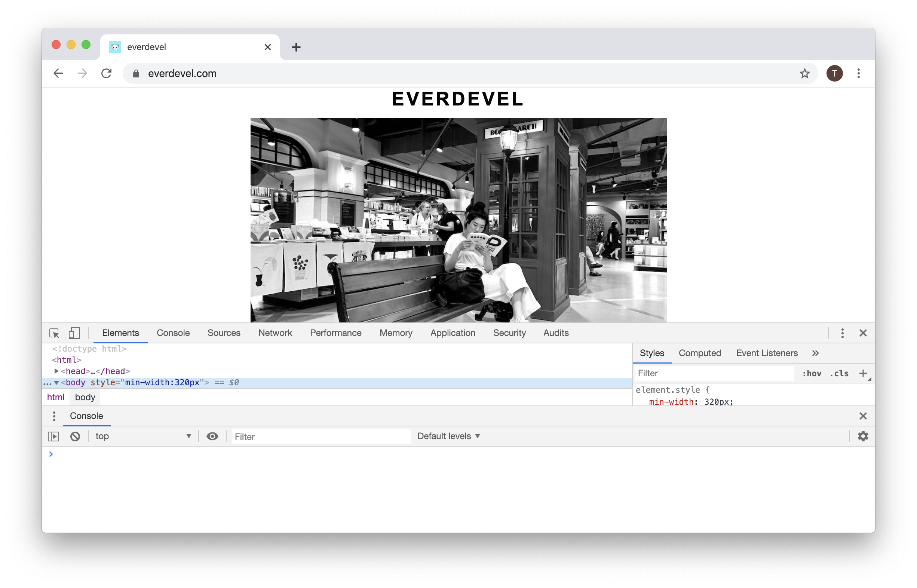
Task: View site info via the lock icon
Action: [136, 73]
